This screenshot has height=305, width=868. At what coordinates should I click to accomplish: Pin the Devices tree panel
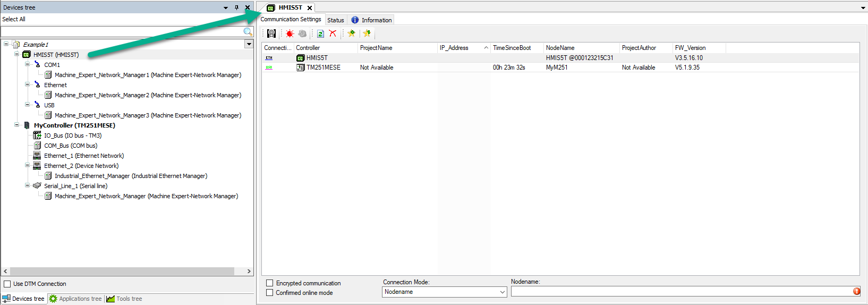click(x=237, y=7)
